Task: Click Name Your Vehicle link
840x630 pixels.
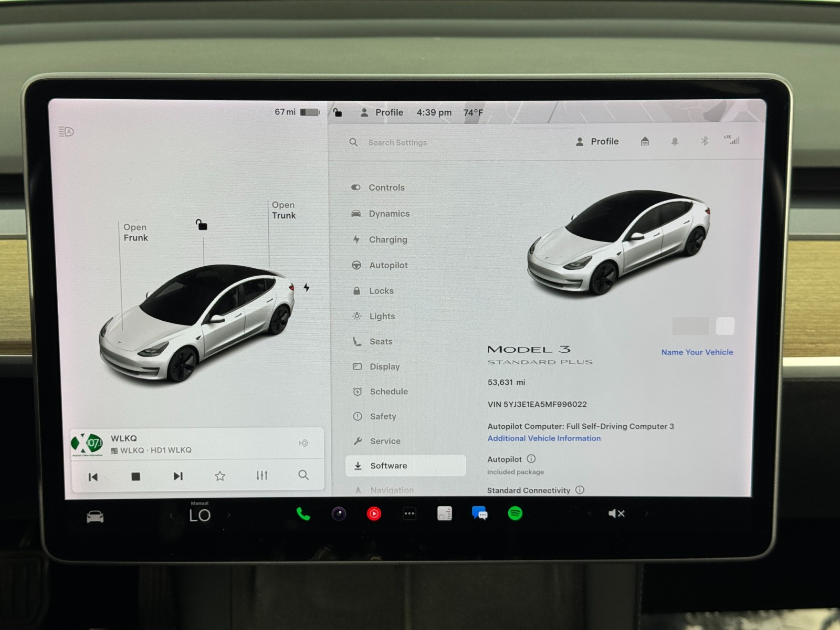Action: [x=697, y=352]
